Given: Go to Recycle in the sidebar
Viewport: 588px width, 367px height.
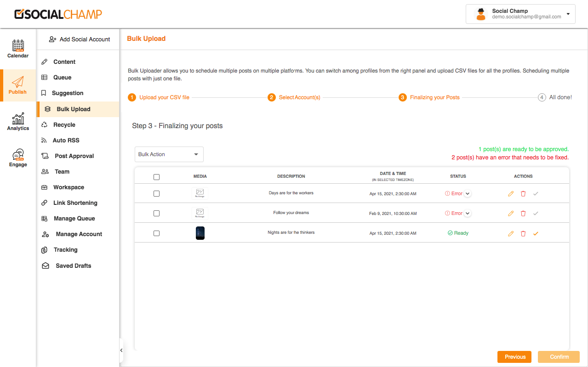Looking at the screenshot, I should [x=64, y=125].
